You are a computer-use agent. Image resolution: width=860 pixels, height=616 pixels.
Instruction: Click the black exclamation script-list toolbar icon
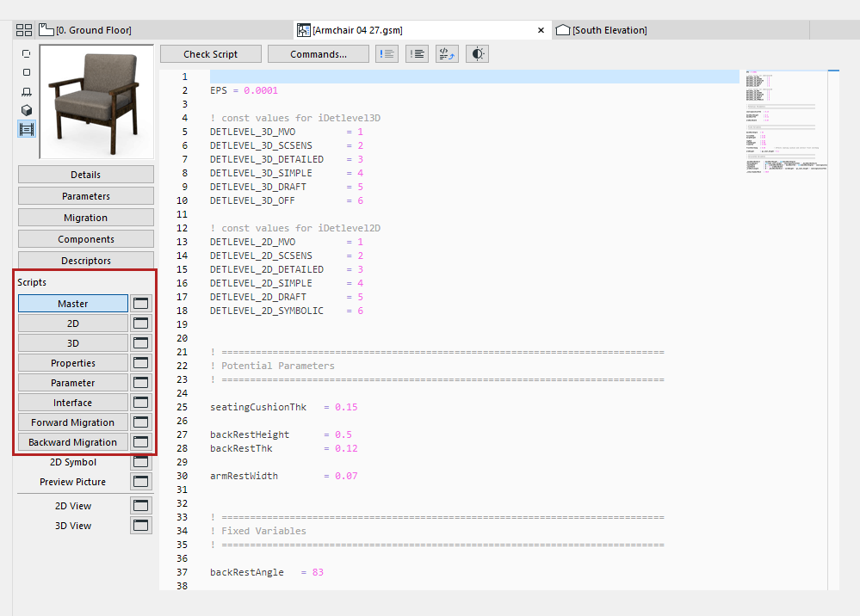tap(417, 53)
